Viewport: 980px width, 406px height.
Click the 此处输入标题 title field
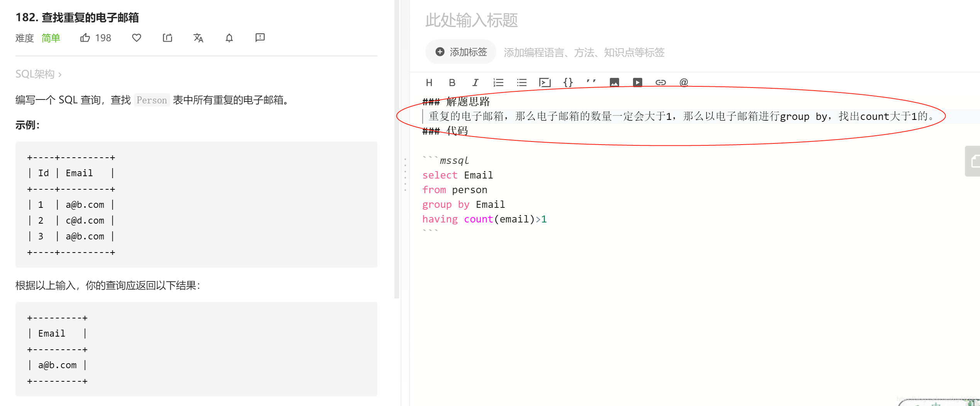[471, 21]
